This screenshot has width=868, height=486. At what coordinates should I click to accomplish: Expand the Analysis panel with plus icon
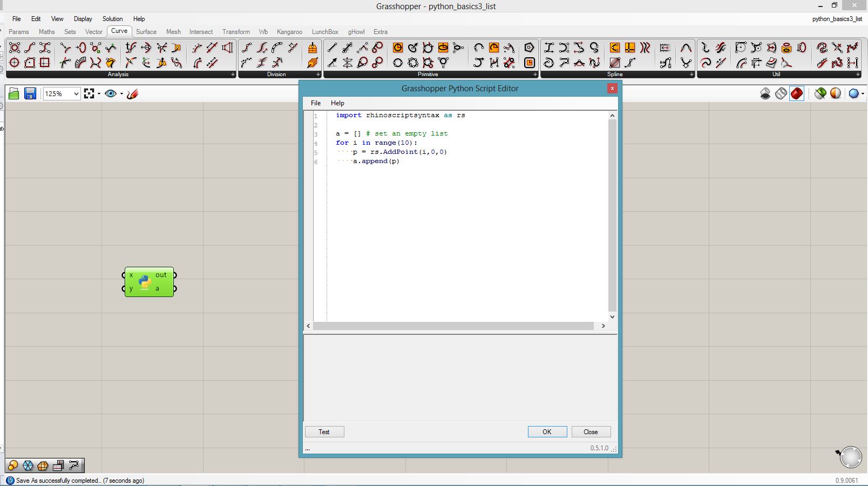pos(233,75)
